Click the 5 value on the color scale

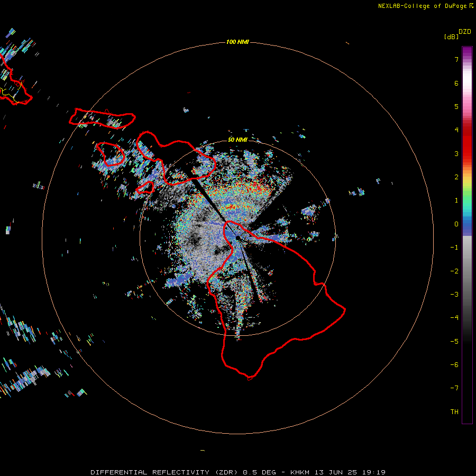(456, 106)
